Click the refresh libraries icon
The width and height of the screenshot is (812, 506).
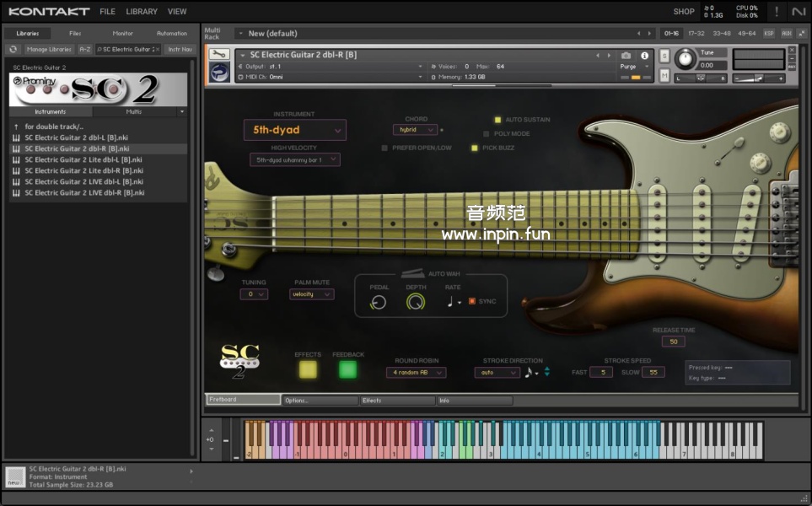(x=13, y=50)
